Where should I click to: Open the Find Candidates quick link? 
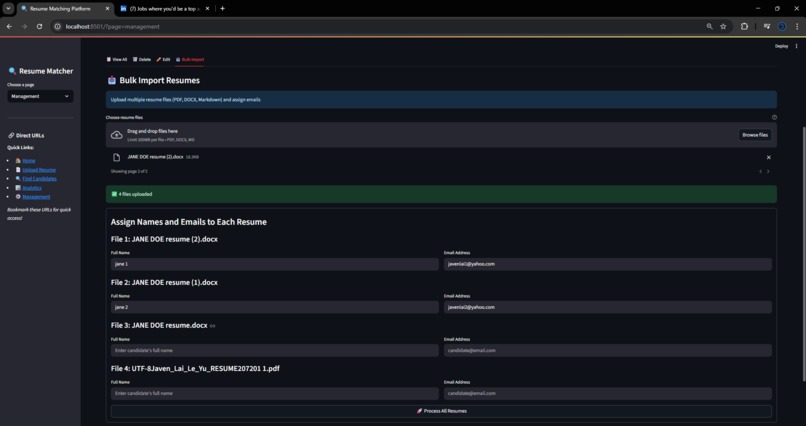[40, 179]
